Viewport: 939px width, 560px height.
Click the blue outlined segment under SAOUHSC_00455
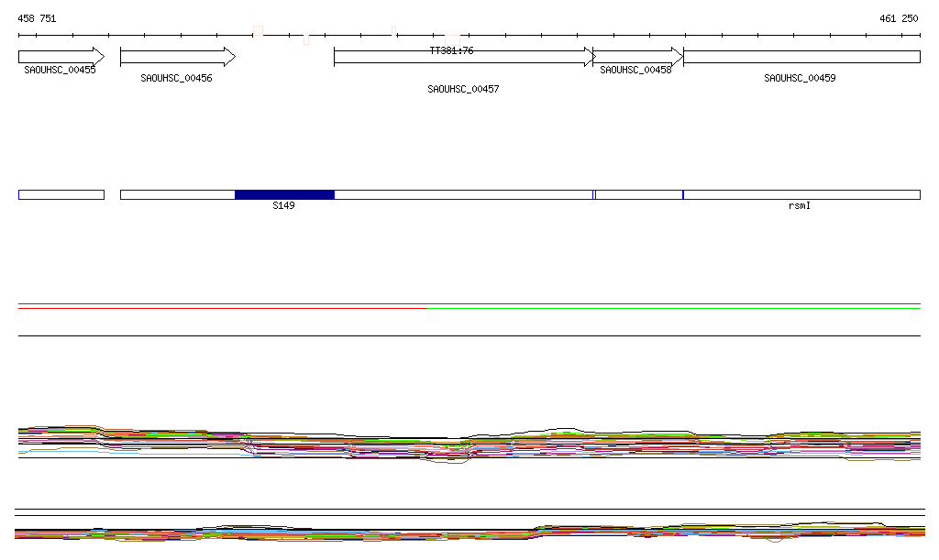61,194
